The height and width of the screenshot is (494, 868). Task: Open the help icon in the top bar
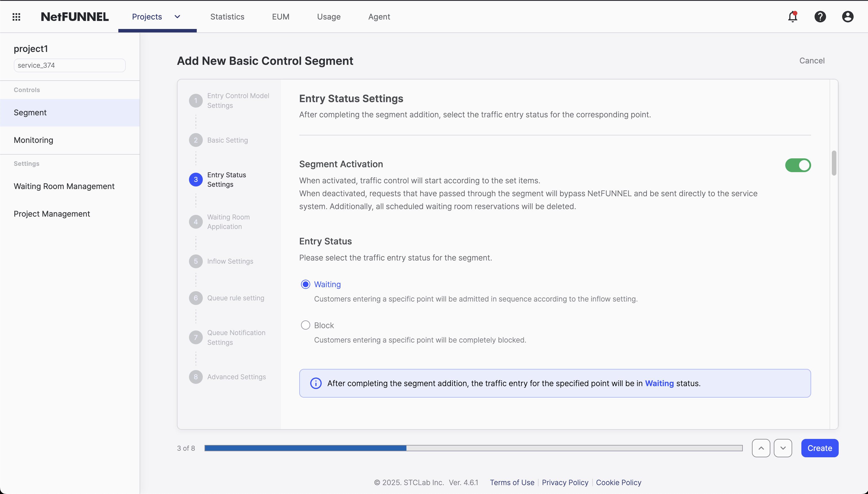(820, 16)
